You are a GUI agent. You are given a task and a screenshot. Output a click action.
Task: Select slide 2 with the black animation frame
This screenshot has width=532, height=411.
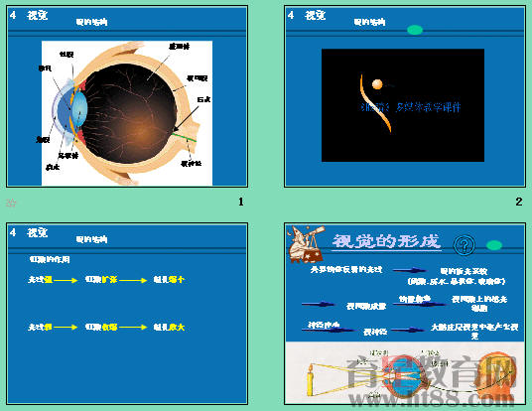(405, 96)
